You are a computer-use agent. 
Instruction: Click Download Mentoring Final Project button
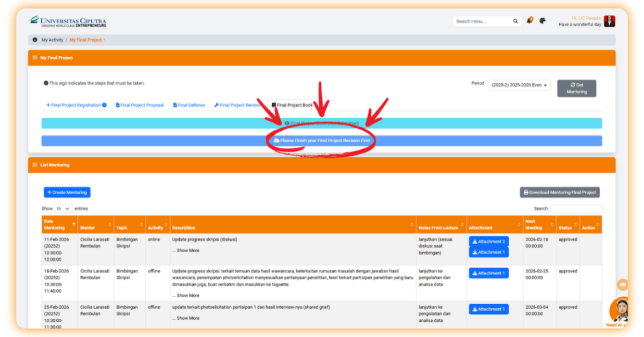559,192
